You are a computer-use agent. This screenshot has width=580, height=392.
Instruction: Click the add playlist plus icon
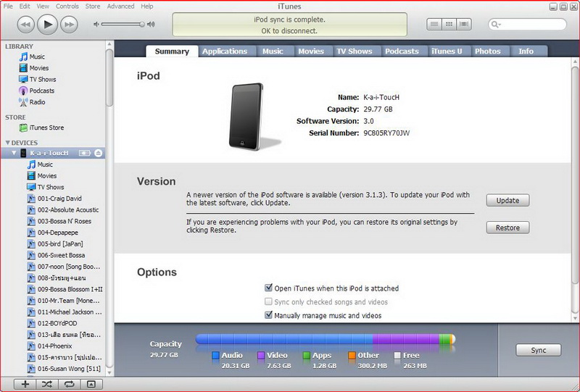(x=25, y=384)
